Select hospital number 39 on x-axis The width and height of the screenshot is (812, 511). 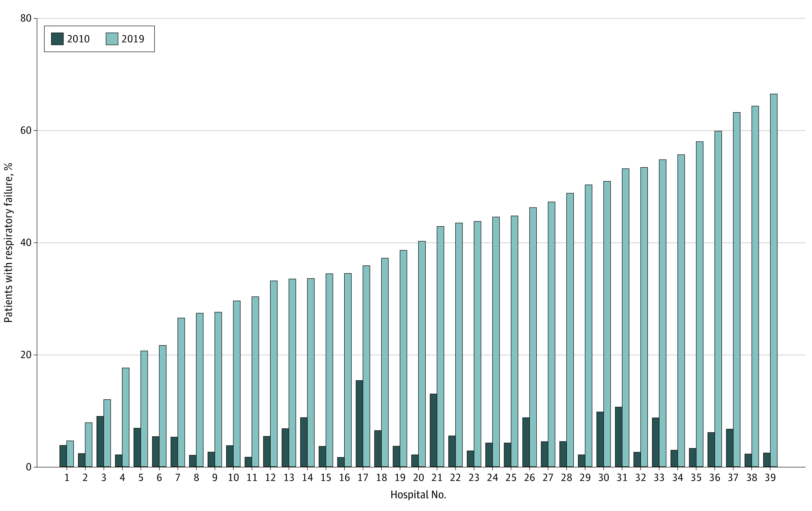click(x=770, y=478)
